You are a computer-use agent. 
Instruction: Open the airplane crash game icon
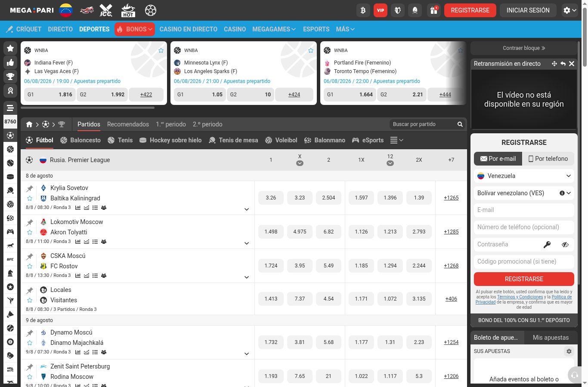click(x=87, y=10)
